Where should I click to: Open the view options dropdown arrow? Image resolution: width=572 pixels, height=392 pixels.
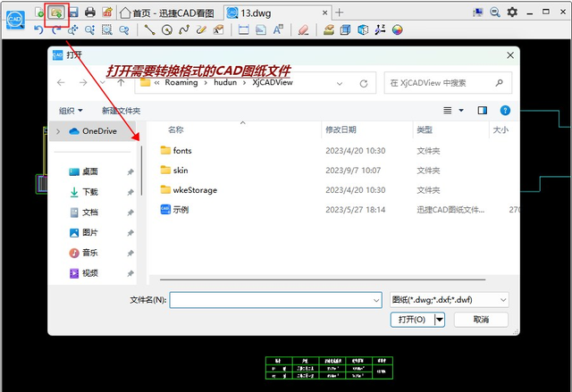(x=461, y=110)
